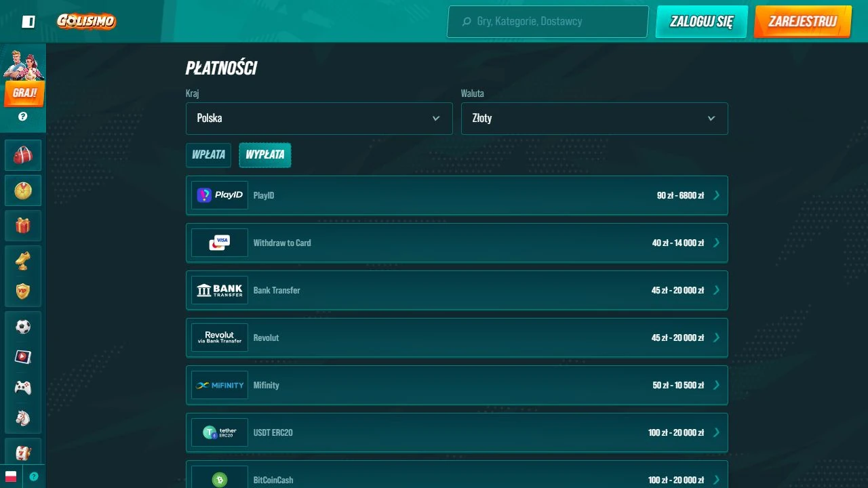
Task: Open the gift box bonuses icon
Action: 23,226
